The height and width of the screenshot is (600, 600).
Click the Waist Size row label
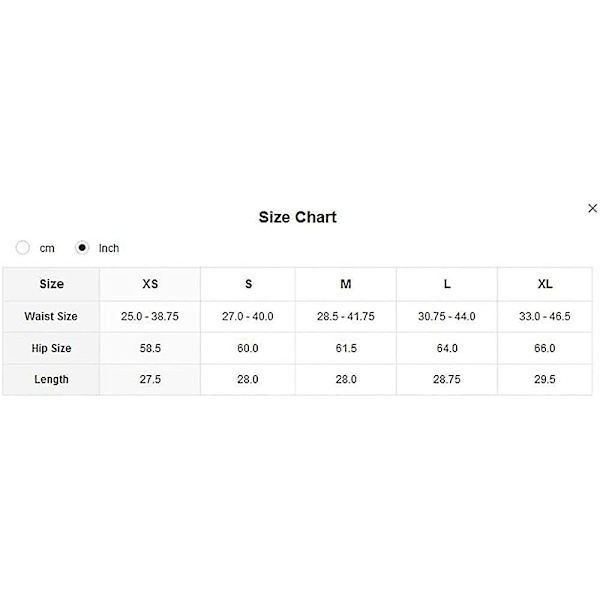[x=51, y=316]
